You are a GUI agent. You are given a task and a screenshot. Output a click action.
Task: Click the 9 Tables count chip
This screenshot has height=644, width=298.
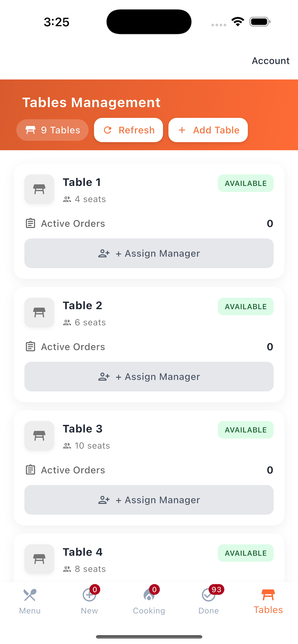(x=52, y=130)
